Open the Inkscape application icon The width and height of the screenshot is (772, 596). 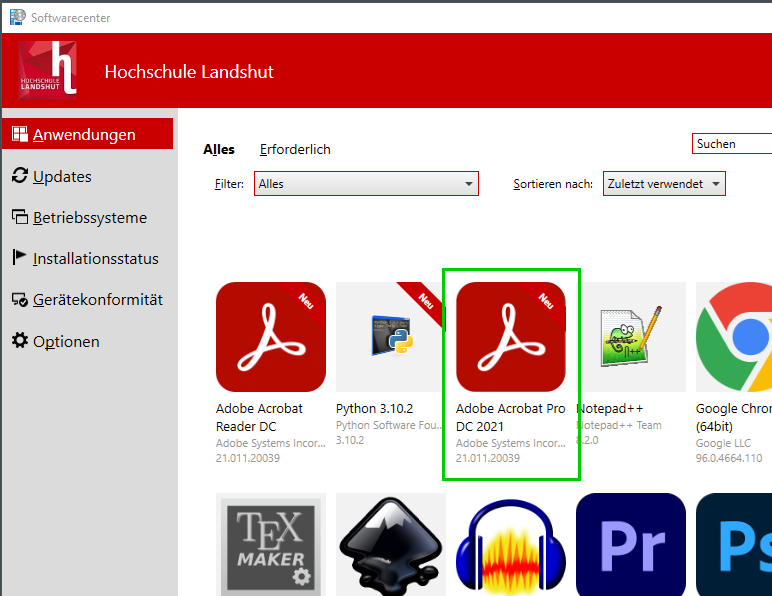click(x=390, y=545)
